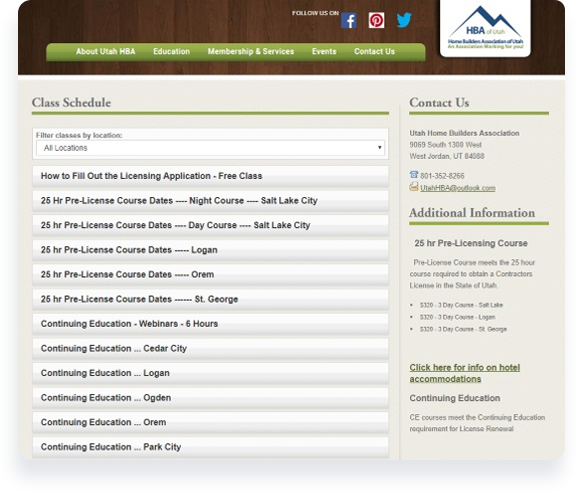Open the Facebook page icon
Viewport: 577px width, 492px height.
[348, 20]
